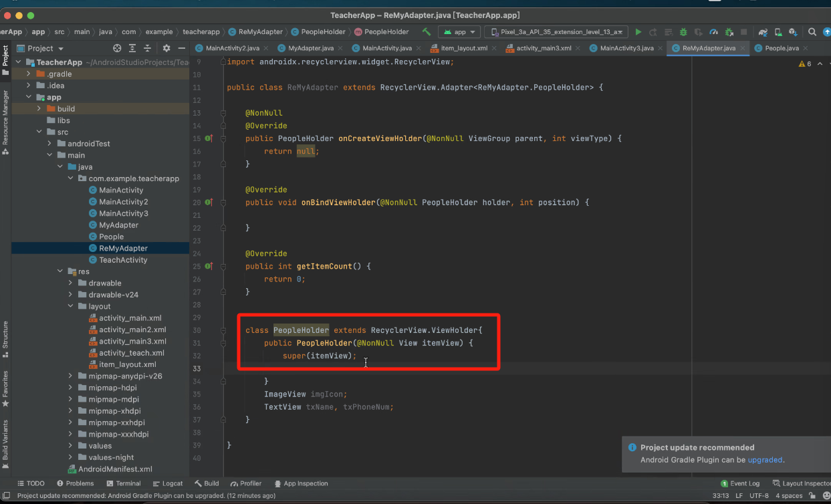Toggle the TODO tool window
831x504 pixels.
click(31, 483)
